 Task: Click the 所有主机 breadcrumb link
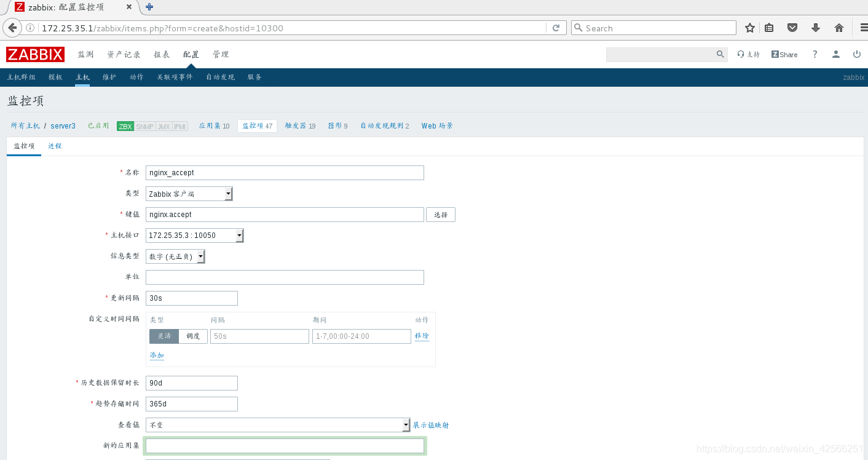[x=25, y=125]
